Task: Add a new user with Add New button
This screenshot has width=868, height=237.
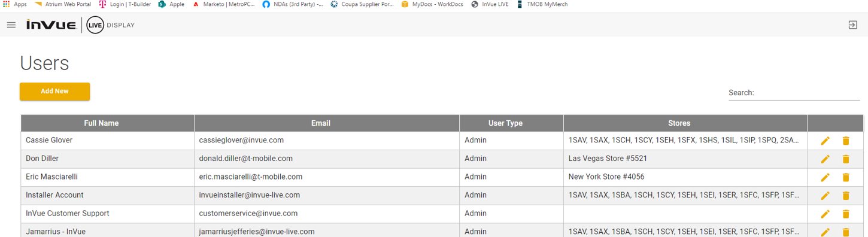Action: pyautogui.click(x=54, y=92)
